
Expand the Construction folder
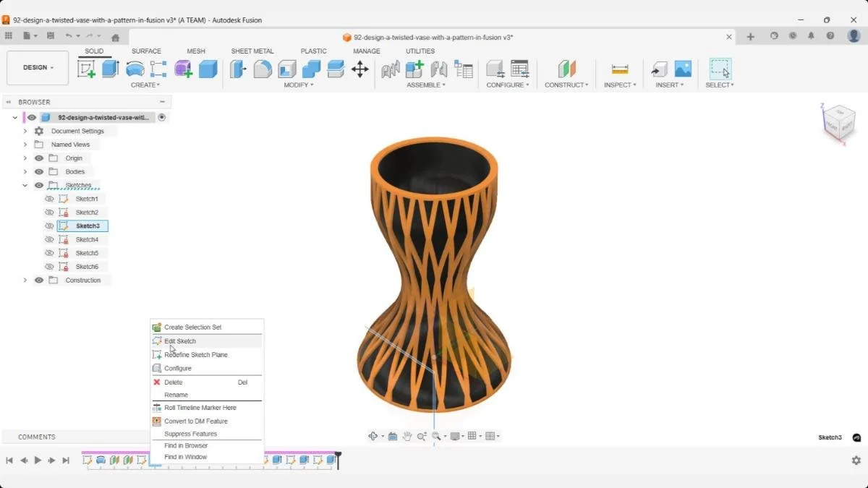25,281
